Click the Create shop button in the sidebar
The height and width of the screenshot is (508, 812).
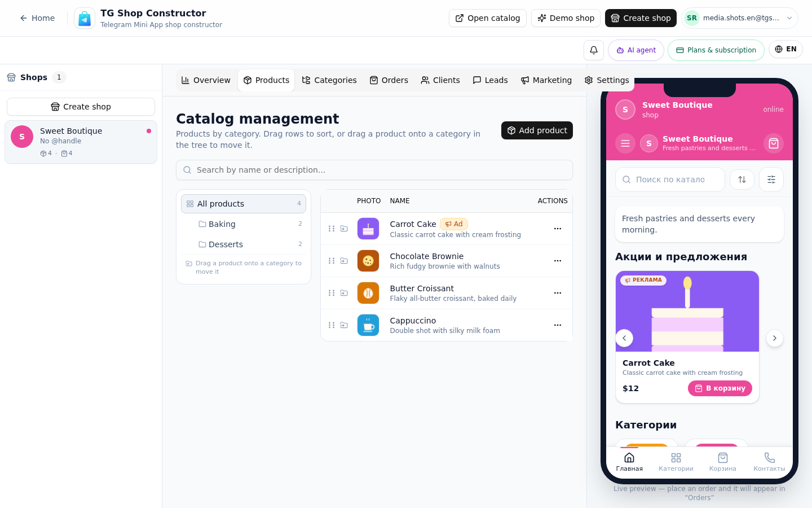tap(81, 107)
